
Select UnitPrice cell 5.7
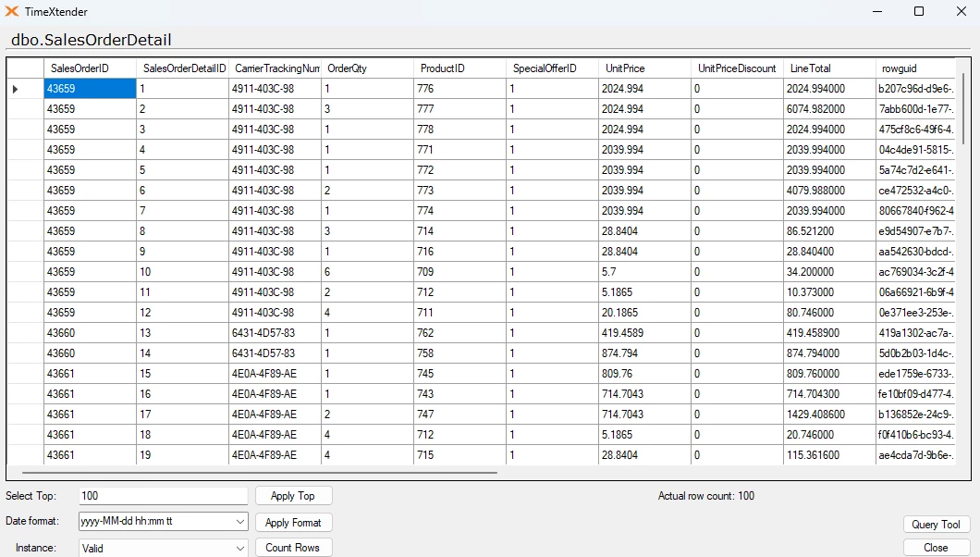tap(645, 272)
